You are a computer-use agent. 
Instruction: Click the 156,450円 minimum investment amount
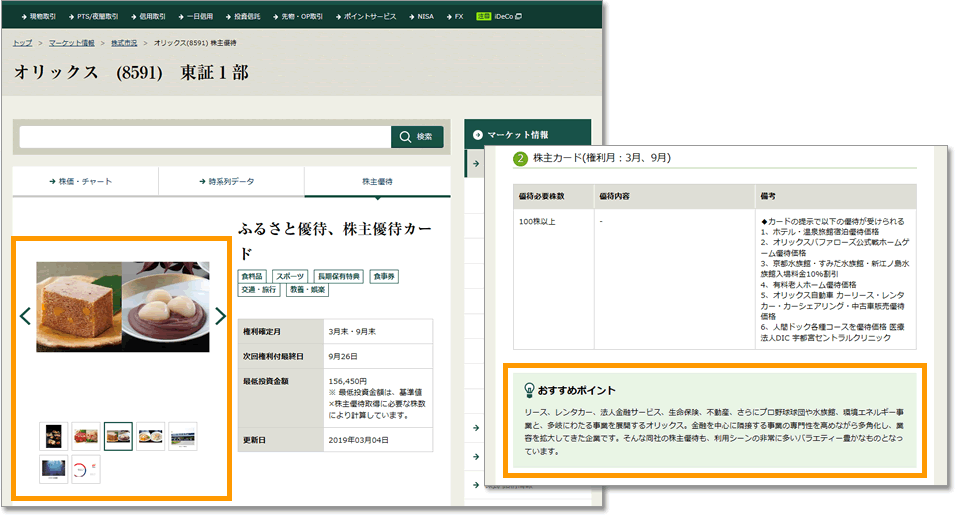click(x=348, y=381)
